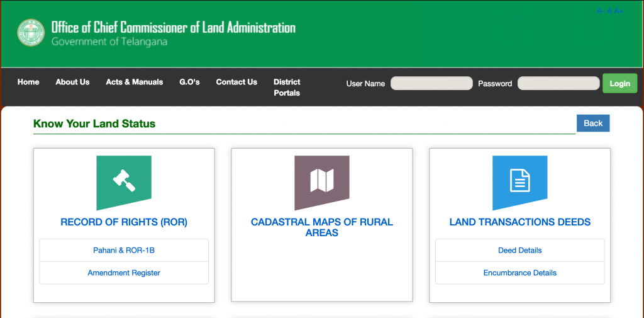Open the Pahani & ROR-1B link

tap(124, 250)
